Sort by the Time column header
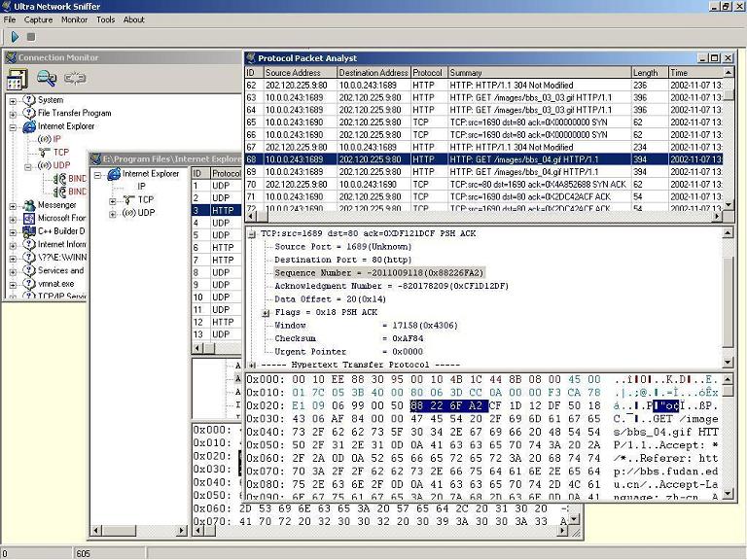 click(695, 72)
